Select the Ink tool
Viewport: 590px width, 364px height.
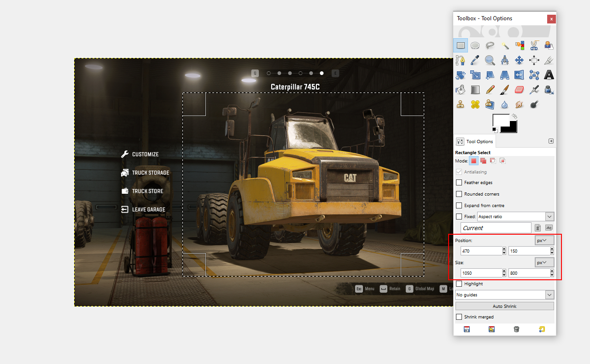pyautogui.click(x=549, y=89)
